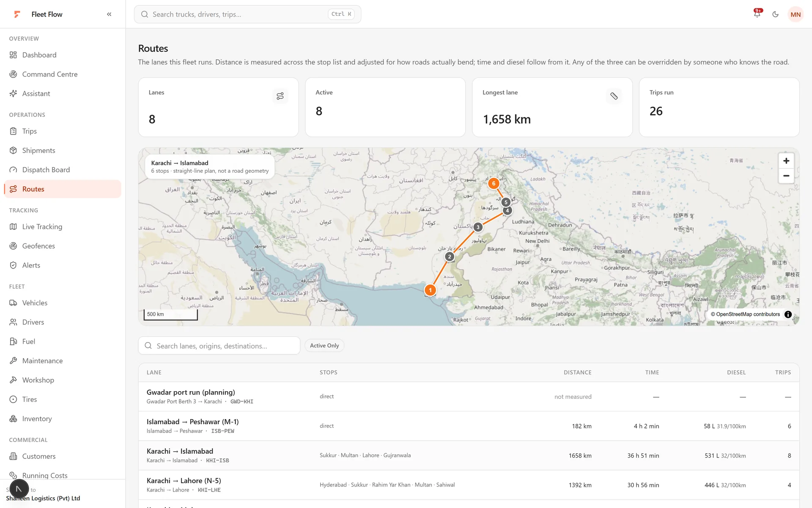Open the MN user avatar menu
The height and width of the screenshot is (508, 812).
point(796,14)
